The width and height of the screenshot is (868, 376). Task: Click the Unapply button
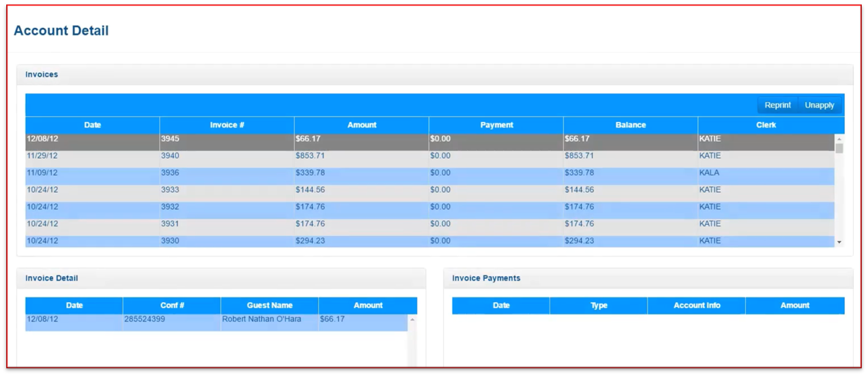819,105
